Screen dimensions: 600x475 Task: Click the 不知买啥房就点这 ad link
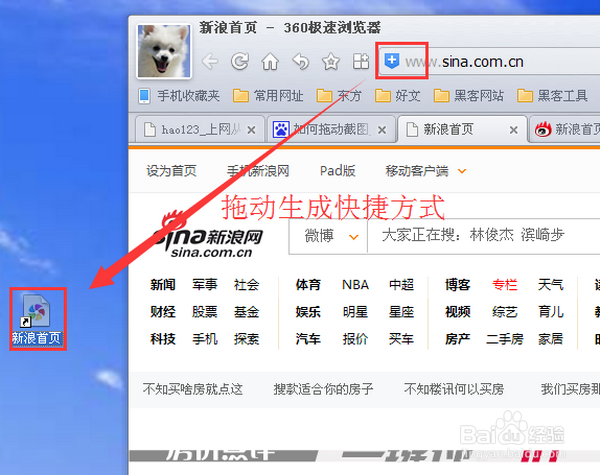[193, 389]
